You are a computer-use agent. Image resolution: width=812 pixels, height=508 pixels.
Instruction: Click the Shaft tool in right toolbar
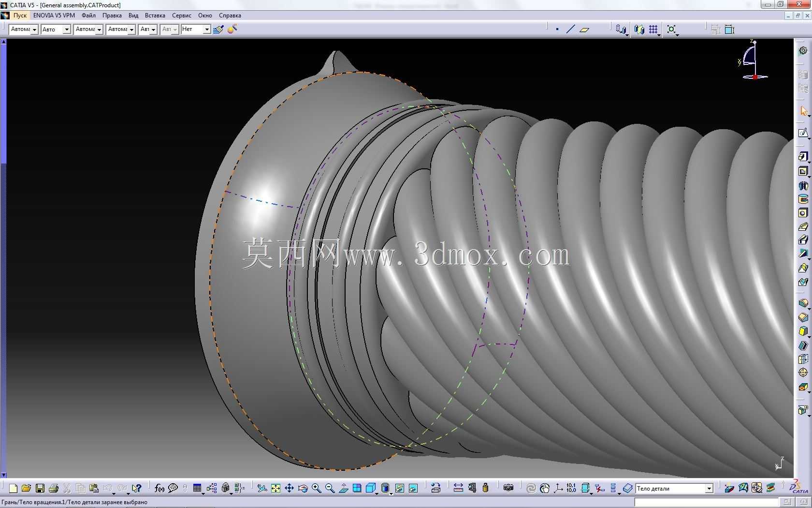[x=803, y=185]
